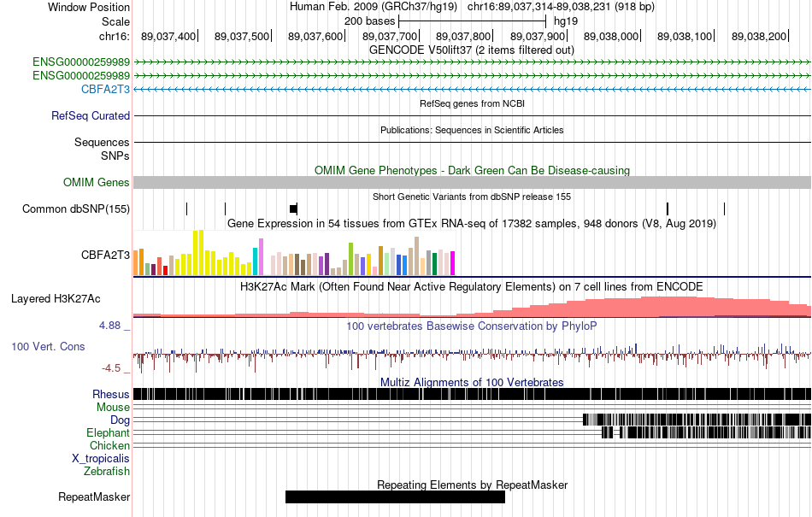This screenshot has width=812, height=517.
Task: Click the OMIM Genes track label
Action: pos(97,182)
